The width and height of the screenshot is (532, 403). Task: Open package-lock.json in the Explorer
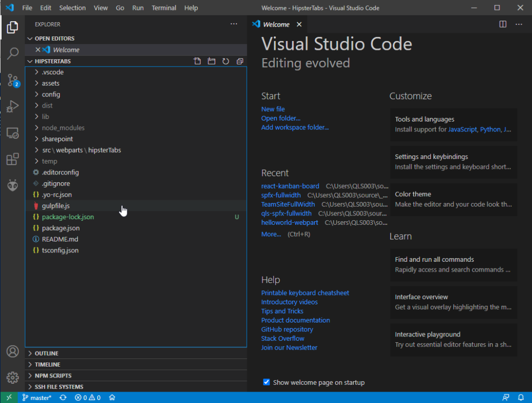pos(136,217)
